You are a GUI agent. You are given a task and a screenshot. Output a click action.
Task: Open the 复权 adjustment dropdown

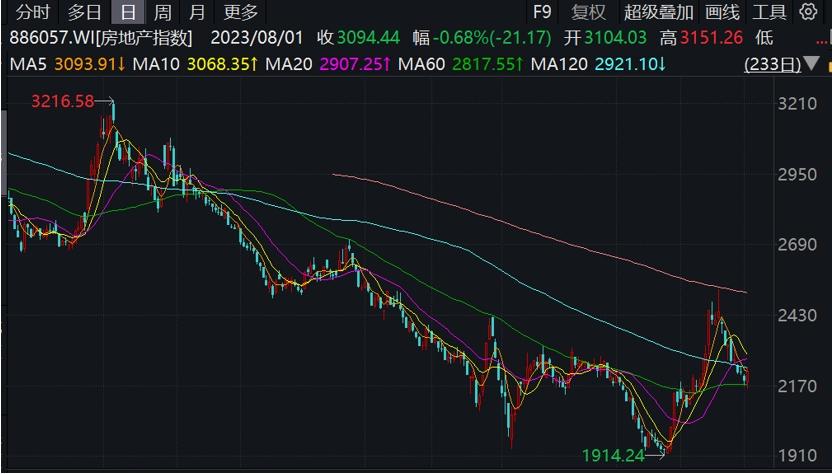[x=588, y=12]
